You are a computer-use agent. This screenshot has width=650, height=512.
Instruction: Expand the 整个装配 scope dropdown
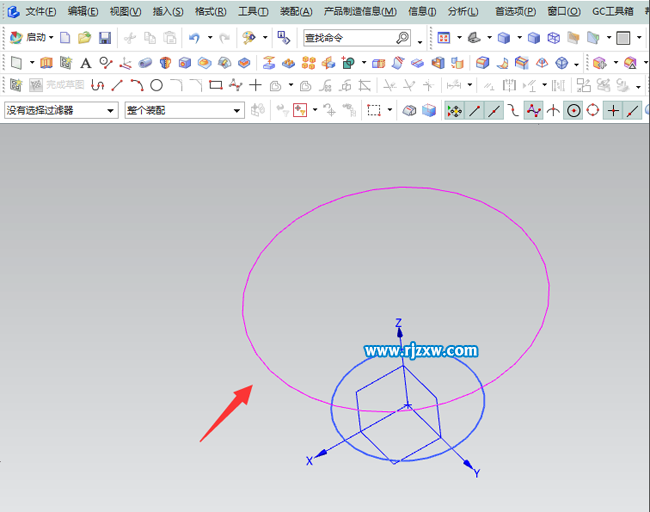click(184, 110)
